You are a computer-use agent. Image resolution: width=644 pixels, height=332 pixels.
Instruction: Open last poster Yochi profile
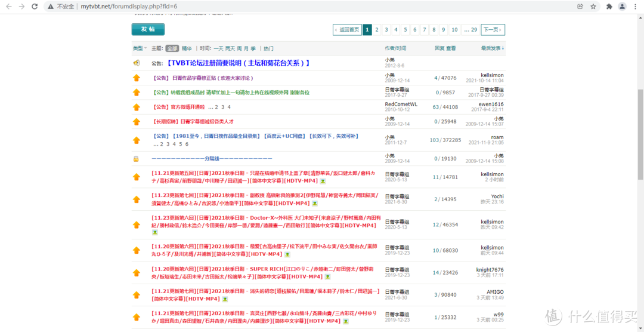tap(497, 196)
